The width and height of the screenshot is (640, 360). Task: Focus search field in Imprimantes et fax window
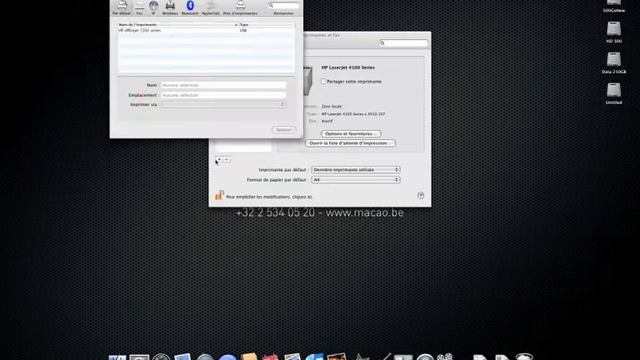[x=403, y=43]
